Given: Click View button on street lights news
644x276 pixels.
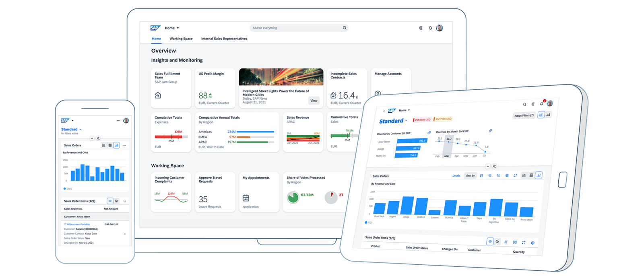Looking at the screenshot, I should pyautogui.click(x=314, y=101).
